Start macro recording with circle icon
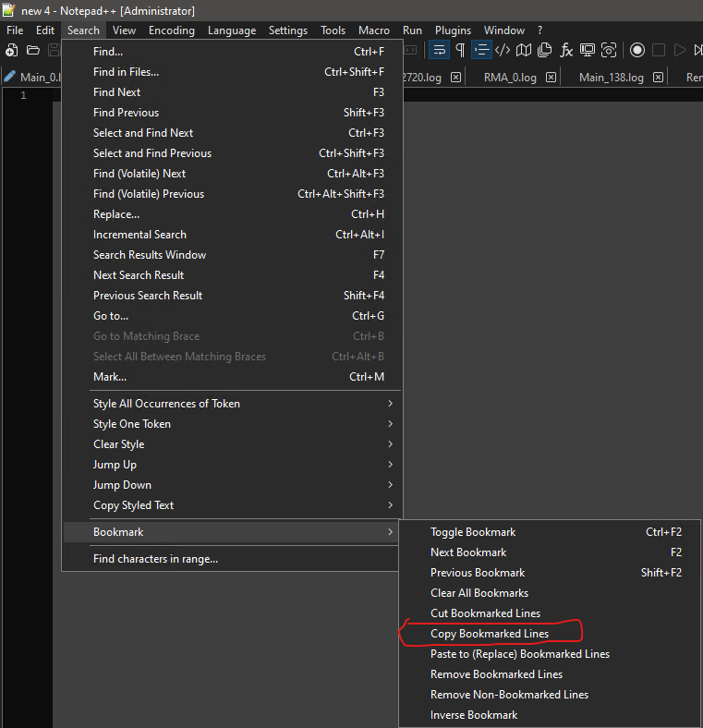This screenshot has height=728, width=703. click(637, 50)
